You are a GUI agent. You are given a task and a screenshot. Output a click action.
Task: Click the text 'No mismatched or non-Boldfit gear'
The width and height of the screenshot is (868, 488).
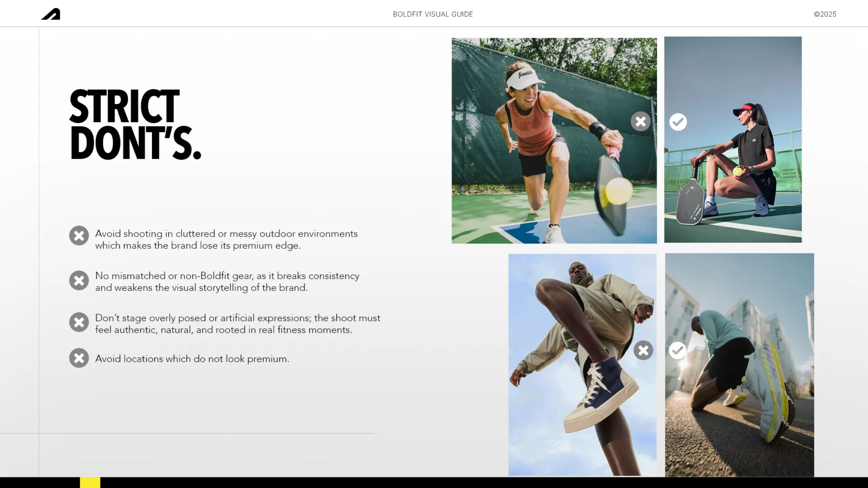[x=174, y=276]
